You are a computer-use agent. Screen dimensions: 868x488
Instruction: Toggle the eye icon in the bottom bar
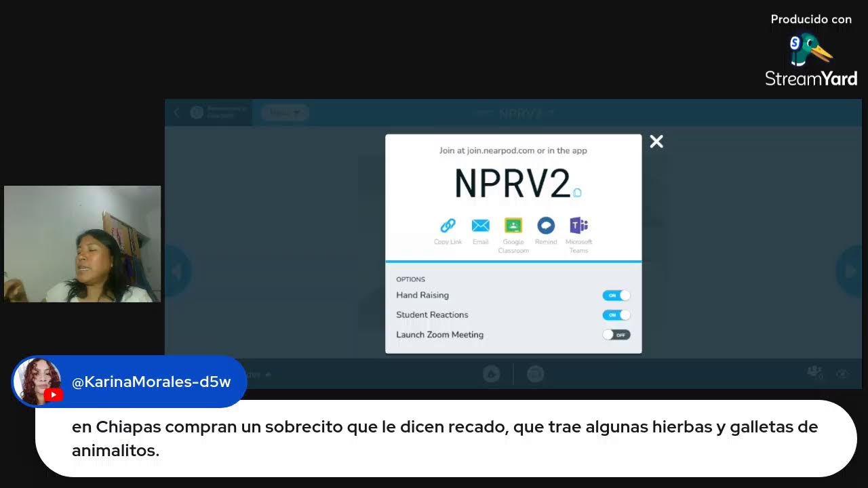(x=842, y=373)
